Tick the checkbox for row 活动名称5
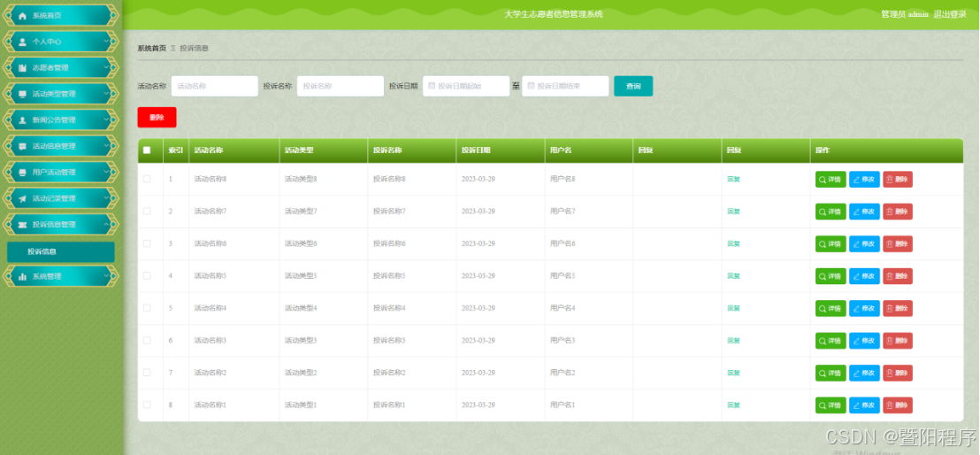980x455 pixels. [x=147, y=276]
